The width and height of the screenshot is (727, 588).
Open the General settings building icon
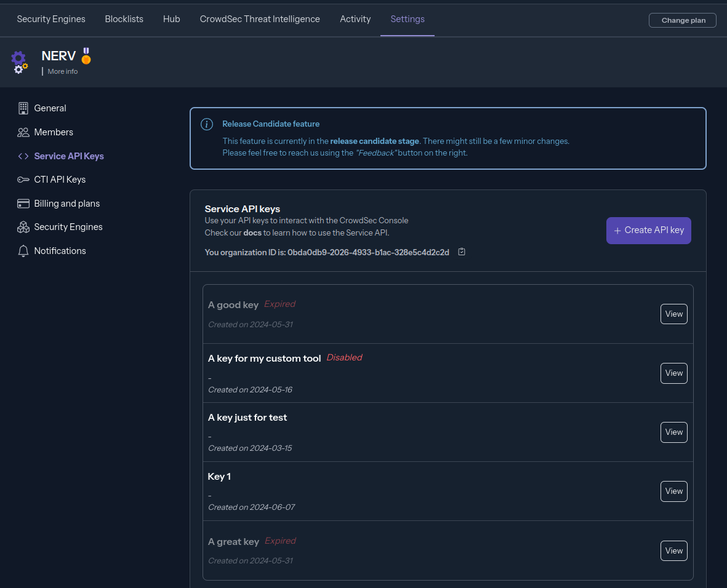click(23, 108)
